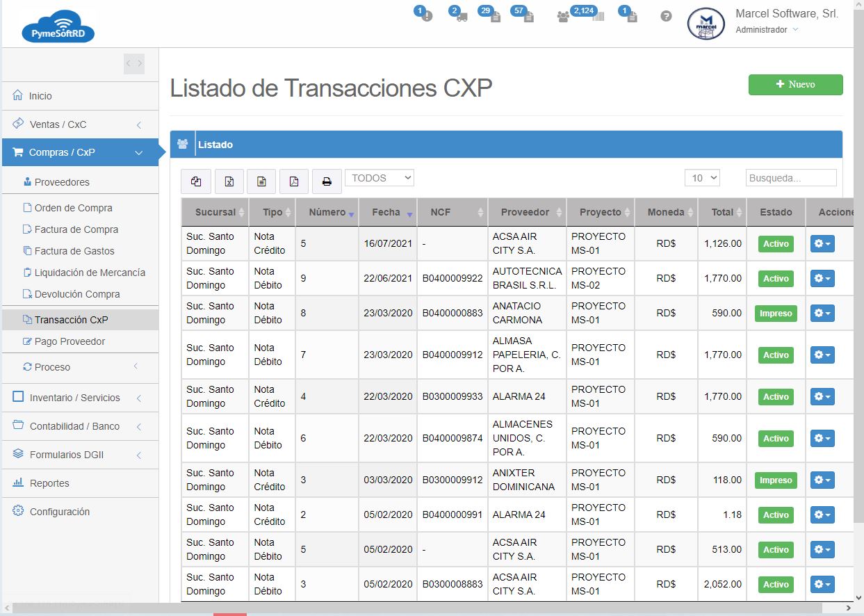Sort the table by Fecha column
This screenshot has width=864, height=616.
[x=388, y=213]
